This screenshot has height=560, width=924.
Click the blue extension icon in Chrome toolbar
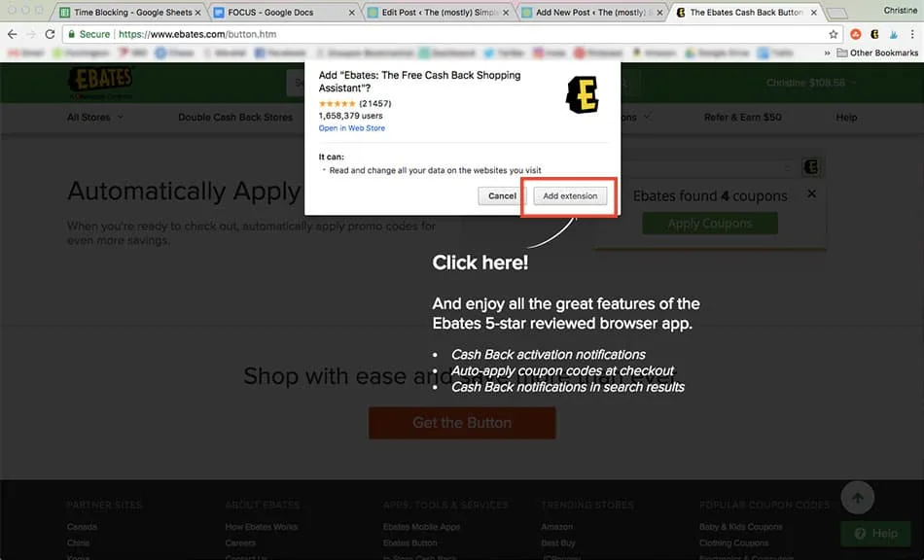tap(894, 34)
